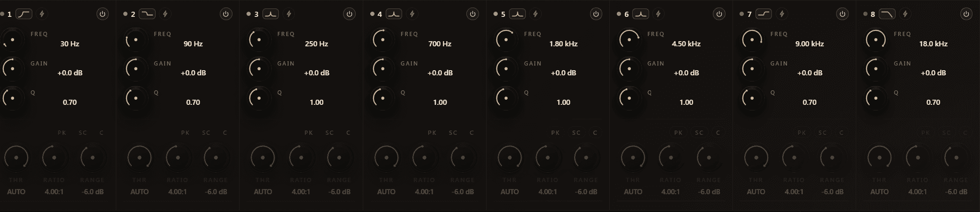Click band 5 PK button
This screenshot has height=212, width=980.
(x=555, y=133)
